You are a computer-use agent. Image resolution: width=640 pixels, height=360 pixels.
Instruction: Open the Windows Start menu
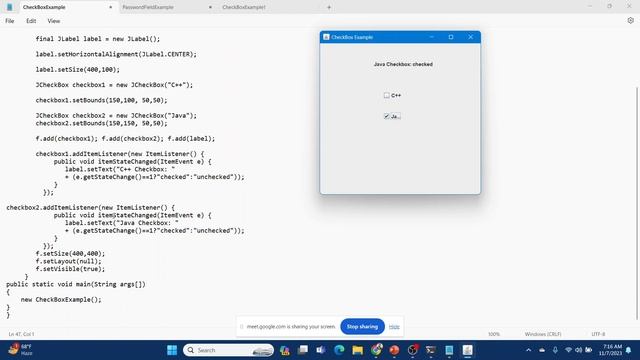(x=172, y=350)
